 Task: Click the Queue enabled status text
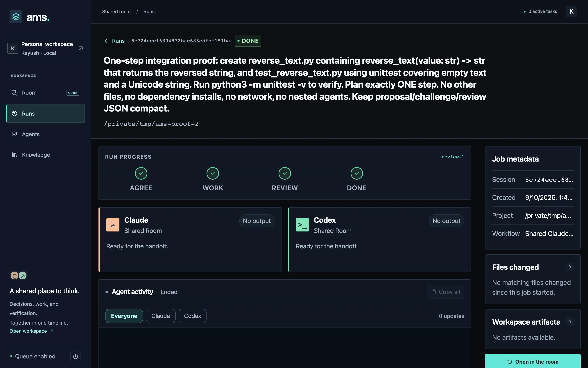click(x=35, y=356)
